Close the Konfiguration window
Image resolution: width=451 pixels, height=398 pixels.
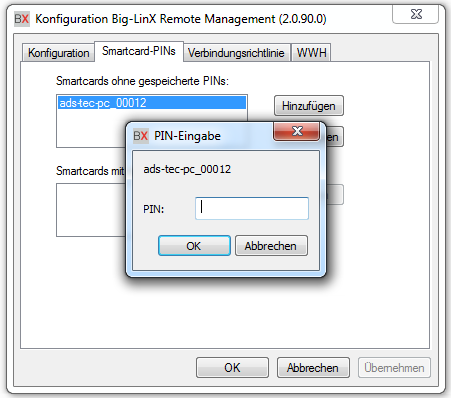point(415,14)
